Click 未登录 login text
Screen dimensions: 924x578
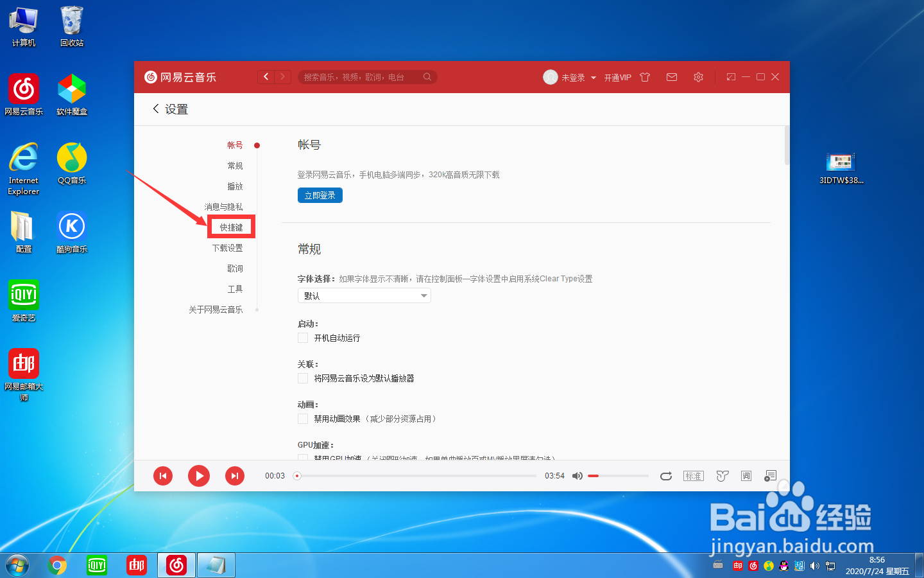[x=573, y=78]
